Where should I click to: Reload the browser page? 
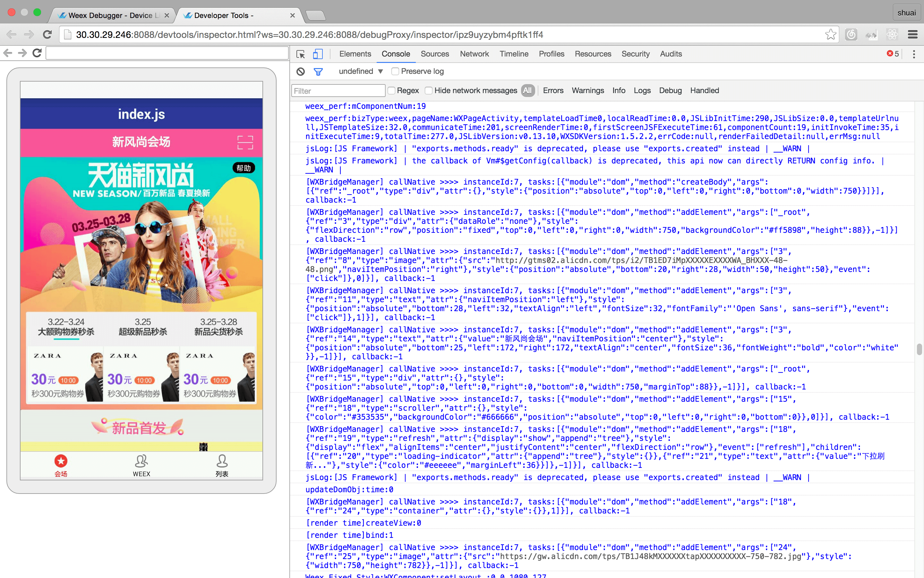(x=47, y=35)
